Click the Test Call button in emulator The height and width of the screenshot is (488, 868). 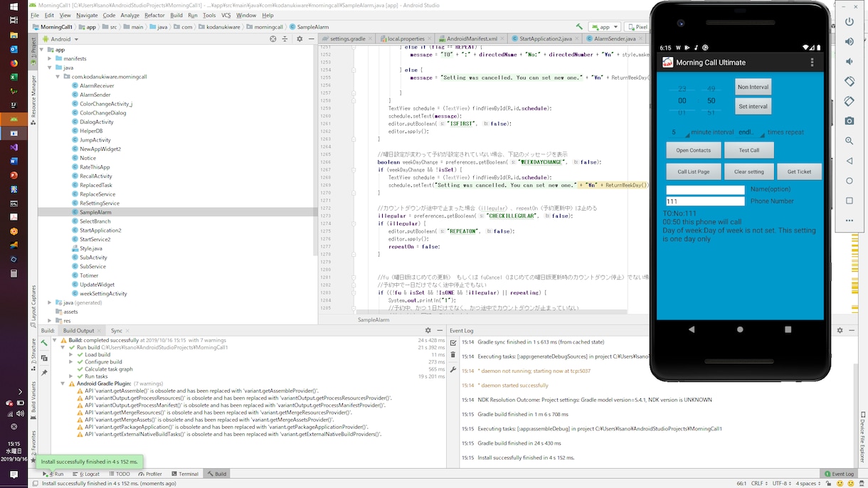(x=748, y=150)
